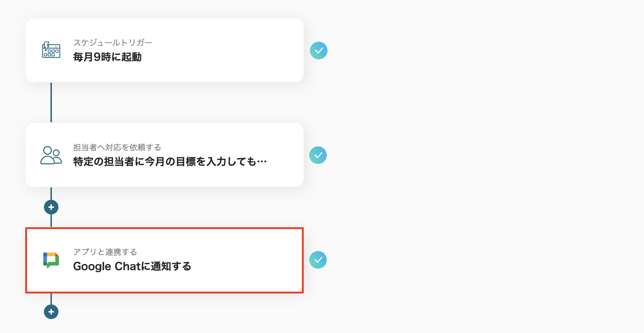Click the plus icon between the second and third steps
This screenshot has height=333, width=644.
pos(51,207)
